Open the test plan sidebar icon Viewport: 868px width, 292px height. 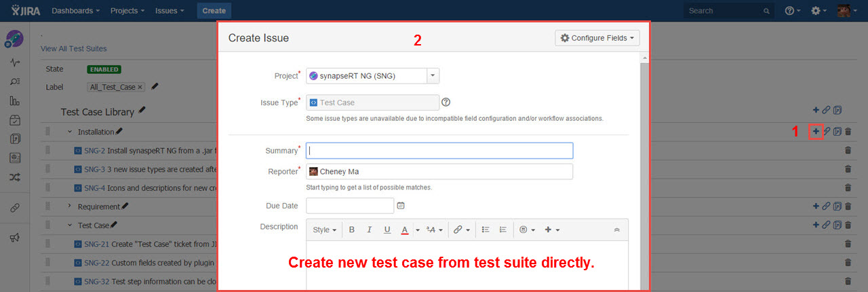click(x=15, y=158)
